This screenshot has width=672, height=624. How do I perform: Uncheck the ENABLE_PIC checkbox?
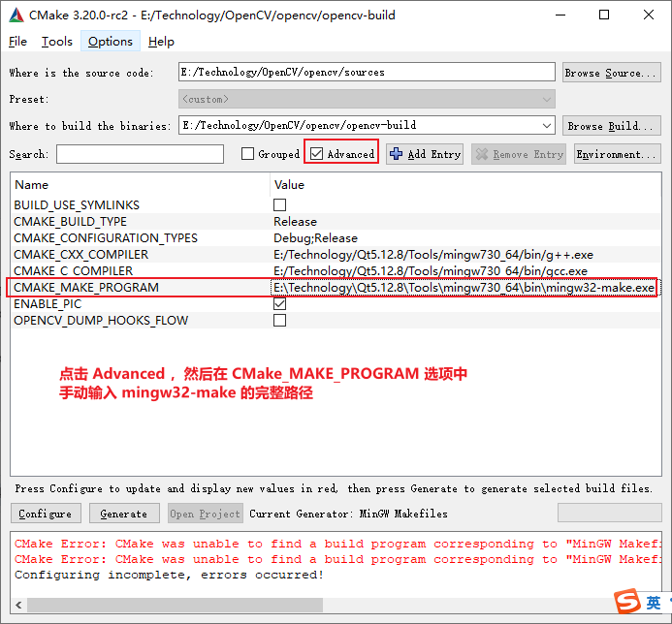[280, 304]
